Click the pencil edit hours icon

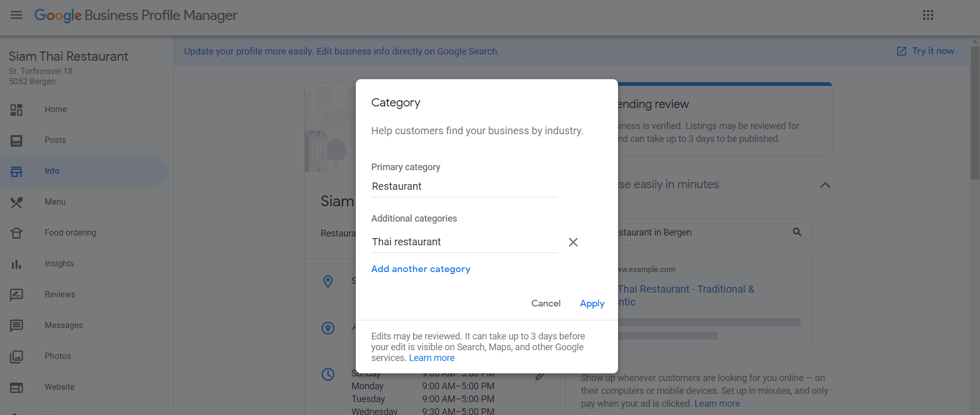click(540, 376)
